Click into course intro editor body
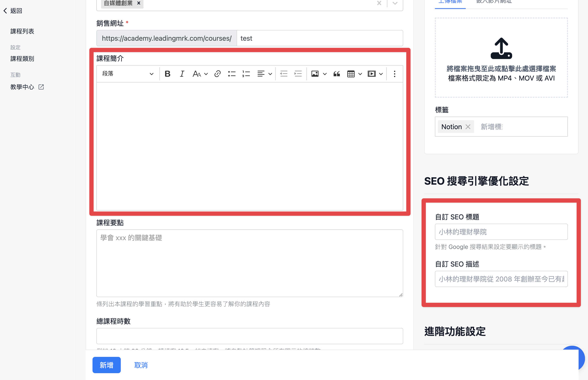The height and width of the screenshot is (380, 588). [x=250, y=146]
